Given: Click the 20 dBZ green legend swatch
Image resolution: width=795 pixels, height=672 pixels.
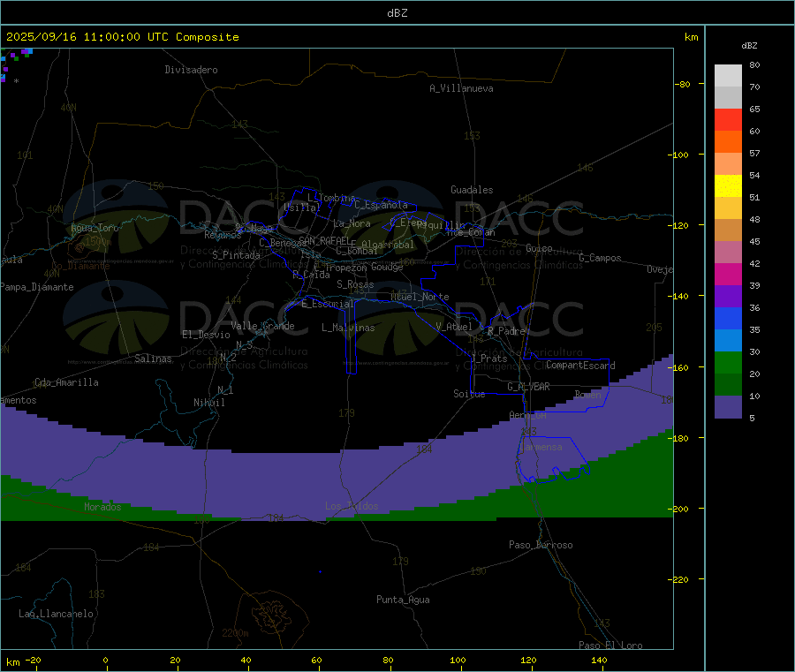Looking at the screenshot, I should [x=728, y=362].
